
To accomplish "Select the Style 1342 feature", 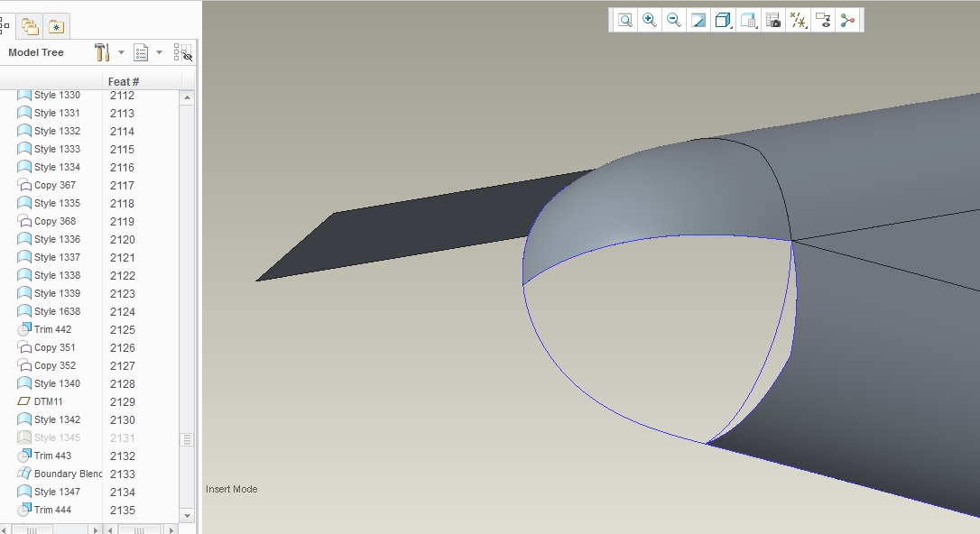I will coord(57,420).
